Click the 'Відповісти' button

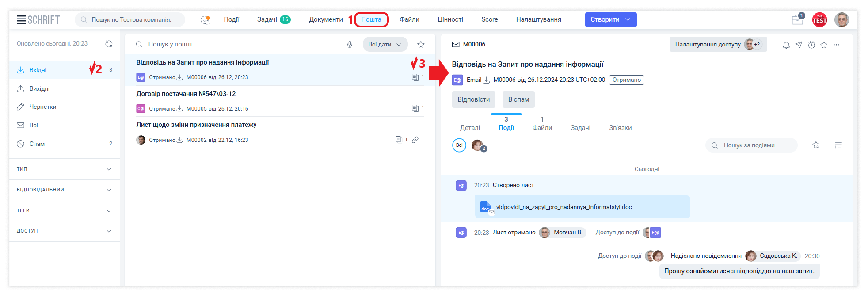[473, 99]
